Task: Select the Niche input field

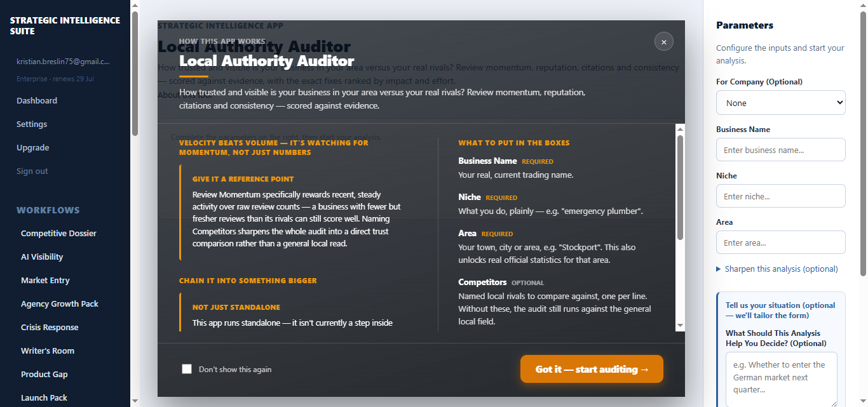Action: pos(781,196)
